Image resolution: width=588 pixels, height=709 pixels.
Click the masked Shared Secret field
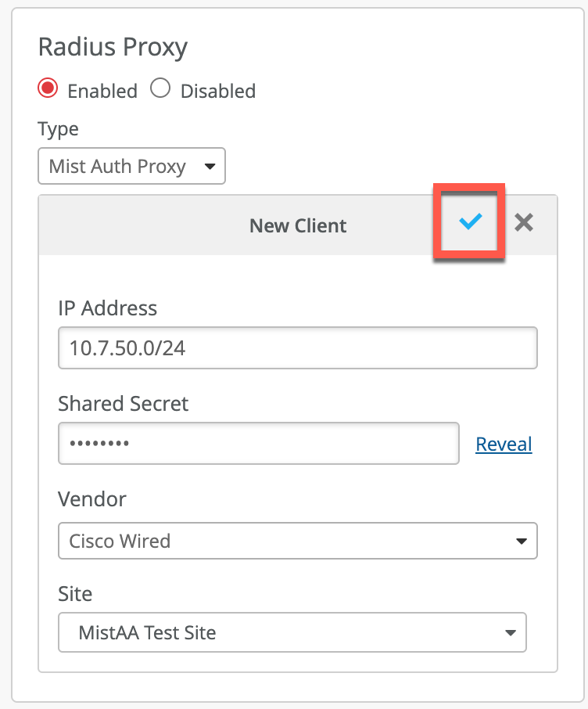[258, 443]
